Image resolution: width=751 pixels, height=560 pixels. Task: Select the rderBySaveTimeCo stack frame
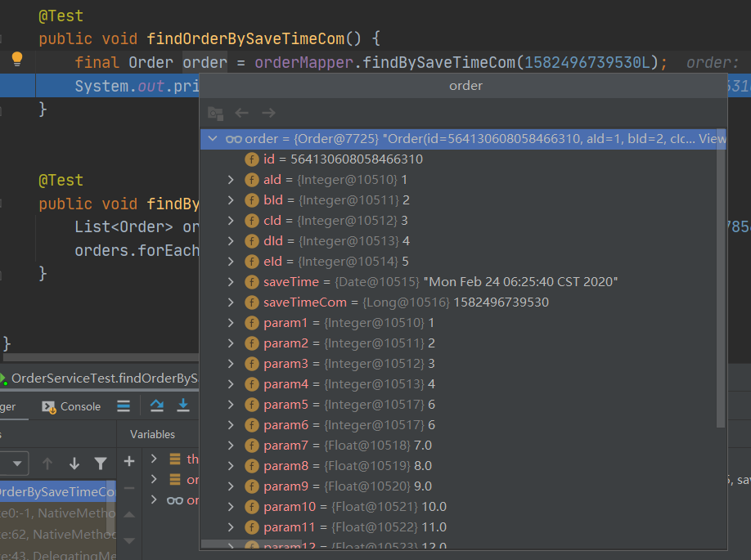click(x=57, y=492)
